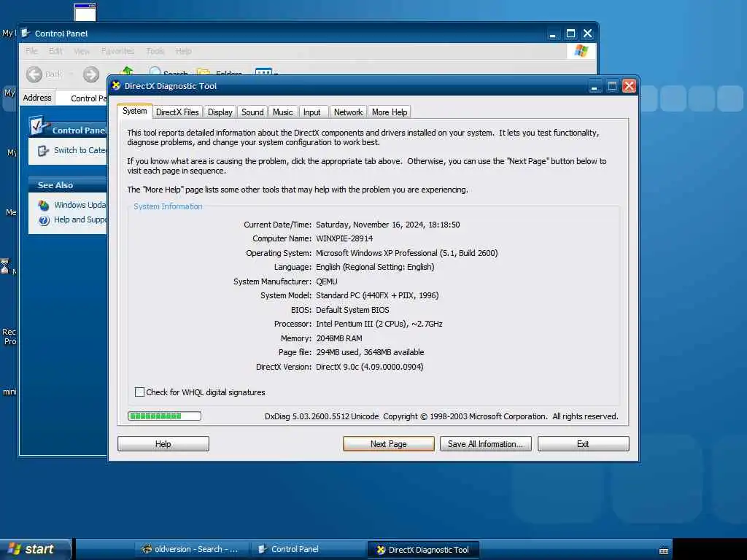The height and width of the screenshot is (560, 747).
Task: Click the Exit button
Action: [583, 444]
